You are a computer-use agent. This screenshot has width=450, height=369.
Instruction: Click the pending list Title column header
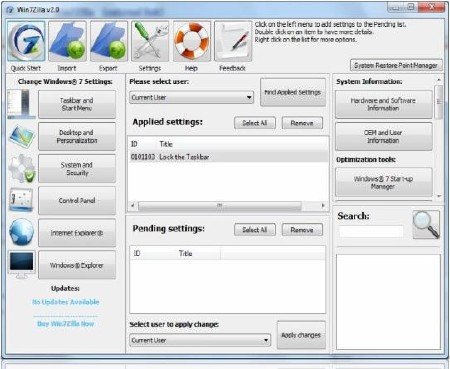click(x=185, y=253)
